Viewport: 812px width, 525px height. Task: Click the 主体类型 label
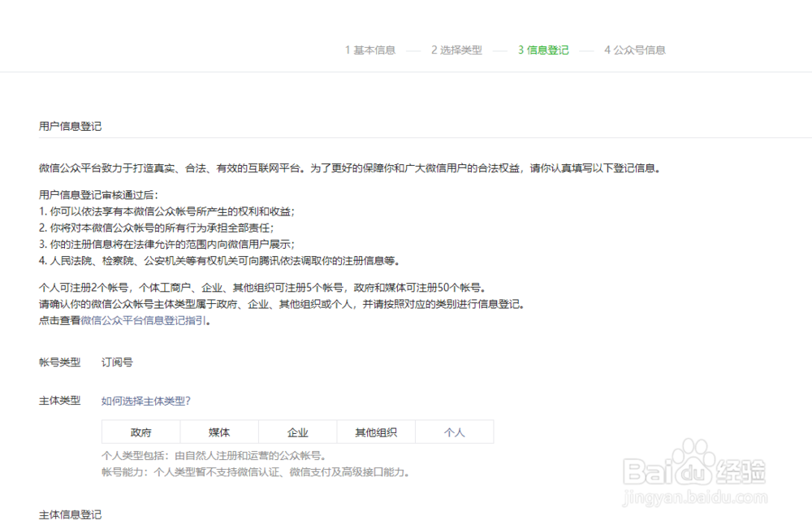[59, 401]
